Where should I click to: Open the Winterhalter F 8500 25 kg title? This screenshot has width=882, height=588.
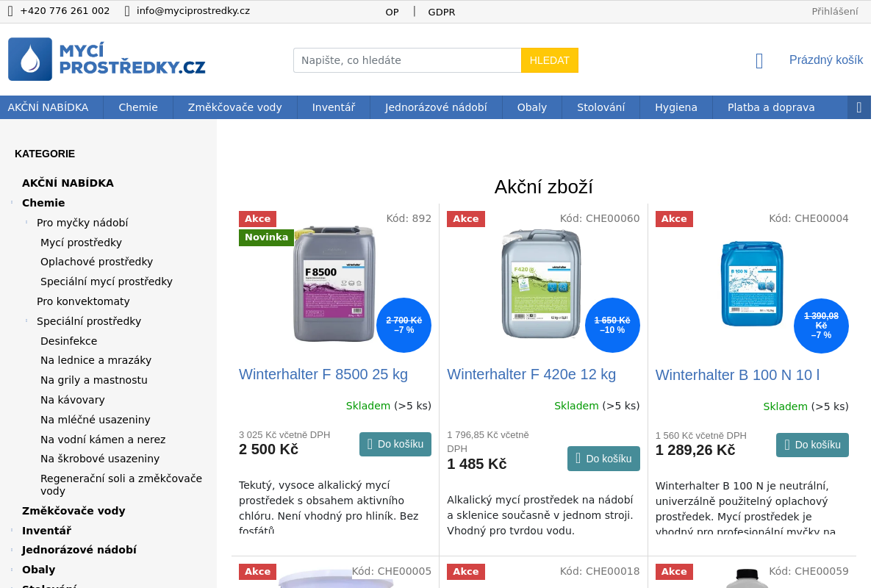323,374
